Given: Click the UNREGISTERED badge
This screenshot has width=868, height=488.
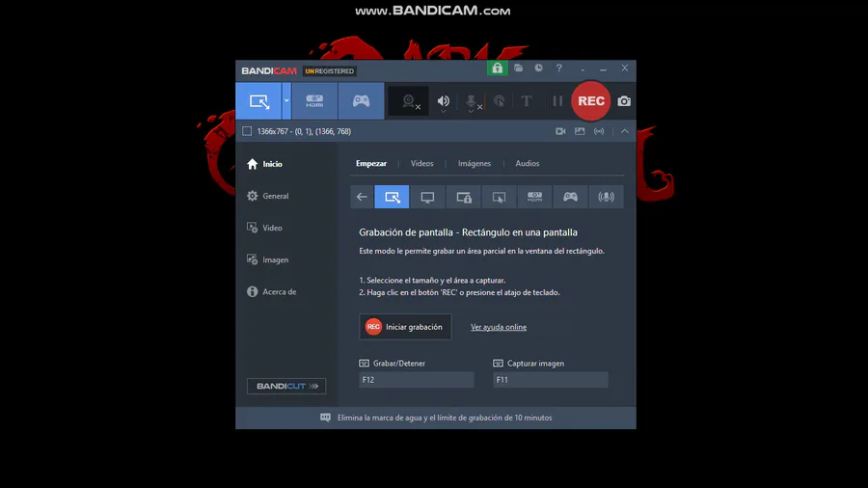Looking at the screenshot, I should click(x=330, y=70).
